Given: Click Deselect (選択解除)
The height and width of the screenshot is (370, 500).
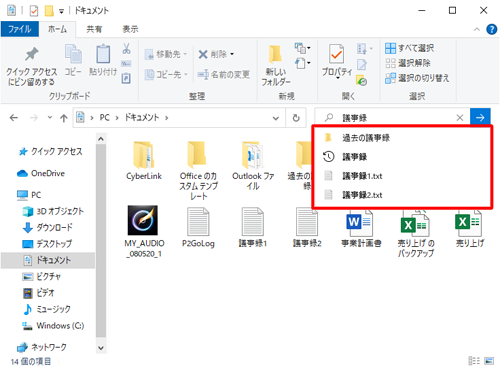Looking at the screenshot, I should tap(408, 63).
